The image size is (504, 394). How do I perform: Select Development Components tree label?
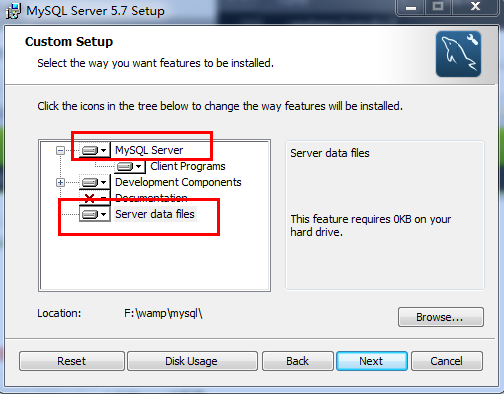[178, 182]
